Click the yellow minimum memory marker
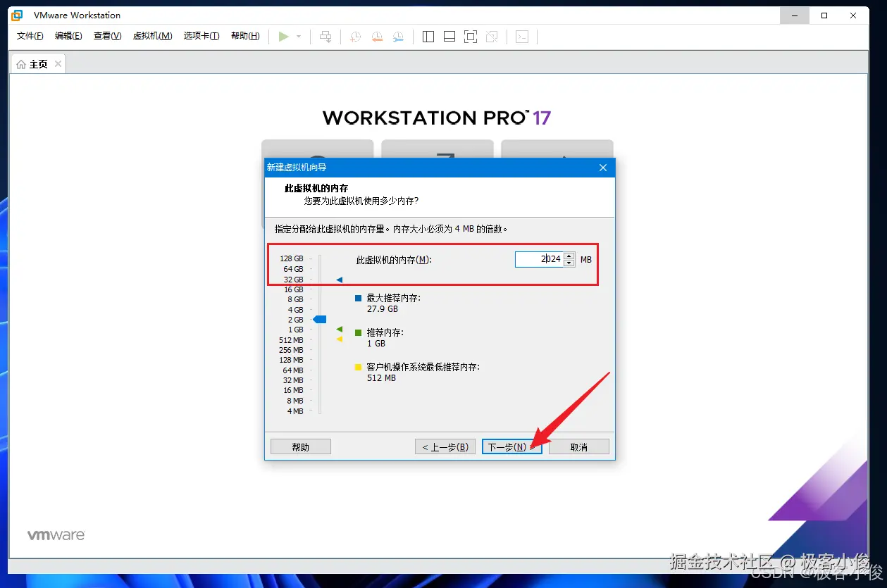The image size is (887, 588). (339, 339)
